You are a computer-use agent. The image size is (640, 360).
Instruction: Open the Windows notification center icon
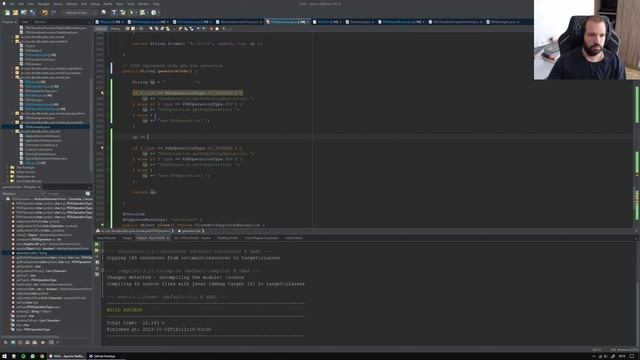point(632,356)
